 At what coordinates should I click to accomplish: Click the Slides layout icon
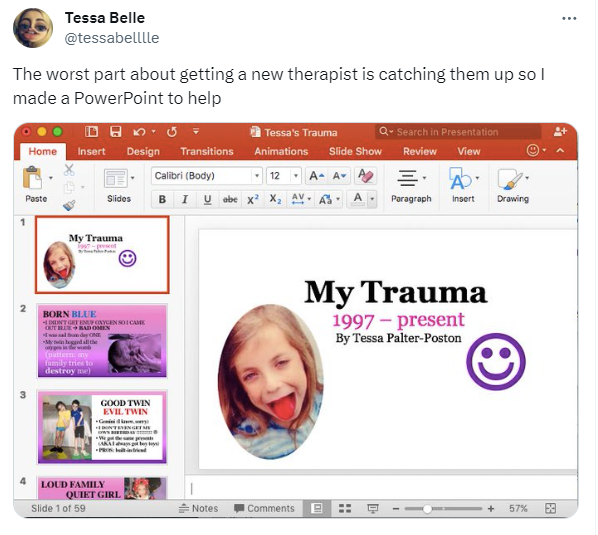click(x=115, y=178)
